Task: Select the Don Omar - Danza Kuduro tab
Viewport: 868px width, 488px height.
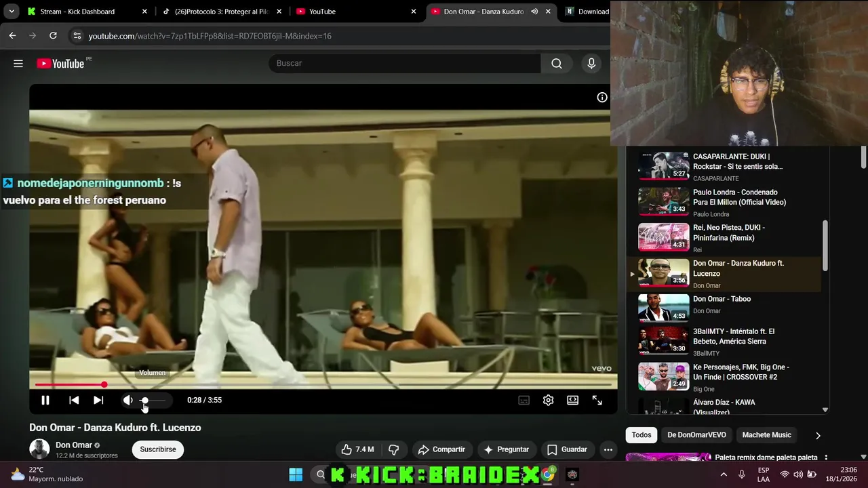Action: [x=483, y=12]
